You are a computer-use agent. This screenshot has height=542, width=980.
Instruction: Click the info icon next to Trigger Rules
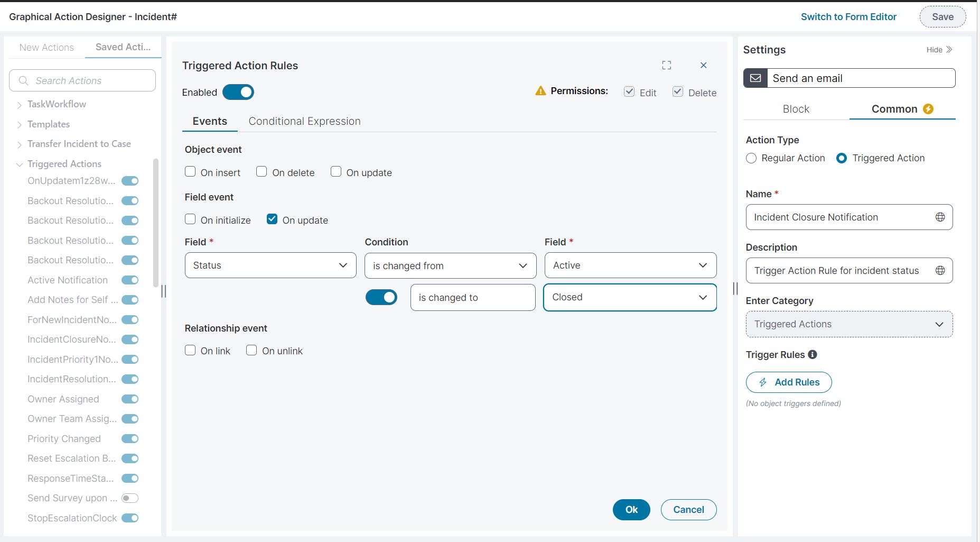813,354
